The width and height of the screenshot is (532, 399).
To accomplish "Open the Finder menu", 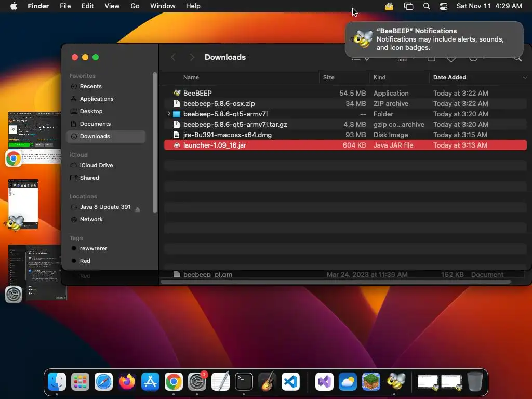I will click(x=38, y=6).
